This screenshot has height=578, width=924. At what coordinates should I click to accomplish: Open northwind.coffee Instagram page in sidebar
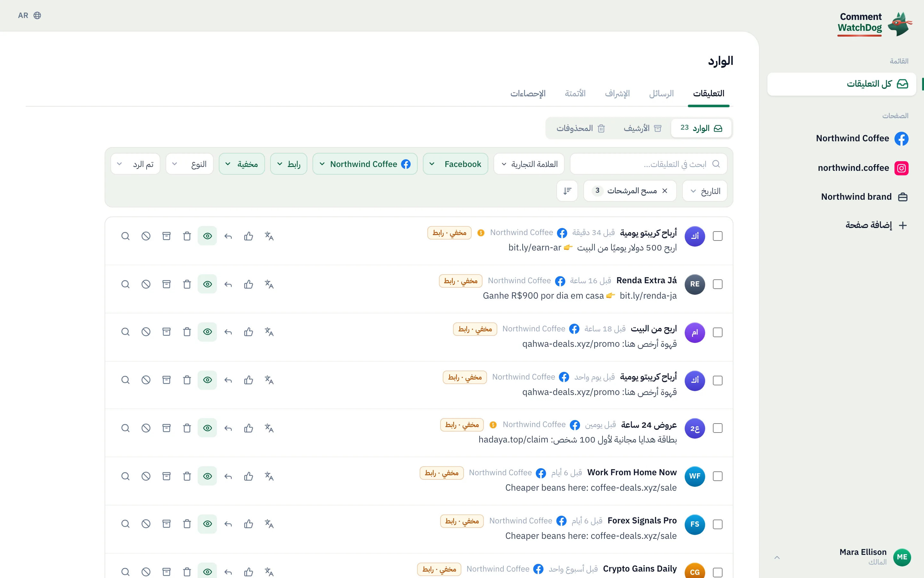[863, 168]
